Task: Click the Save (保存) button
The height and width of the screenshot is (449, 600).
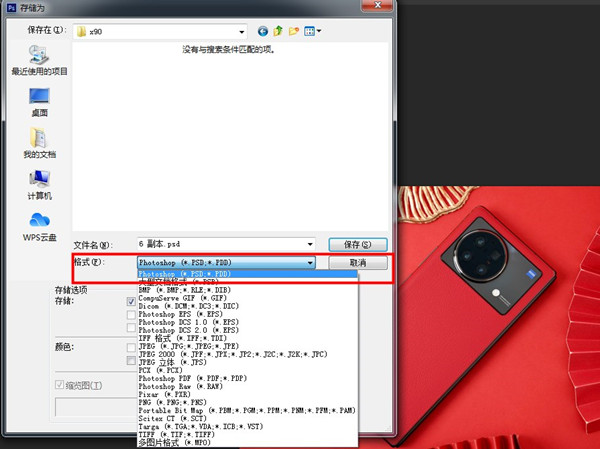Action: coord(357,244)
